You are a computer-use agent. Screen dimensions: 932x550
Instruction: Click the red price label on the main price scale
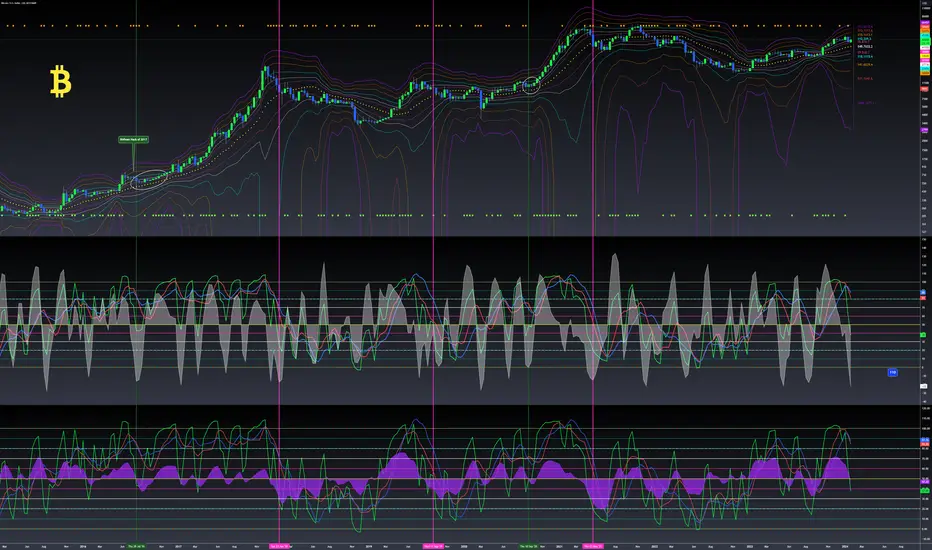924,89
